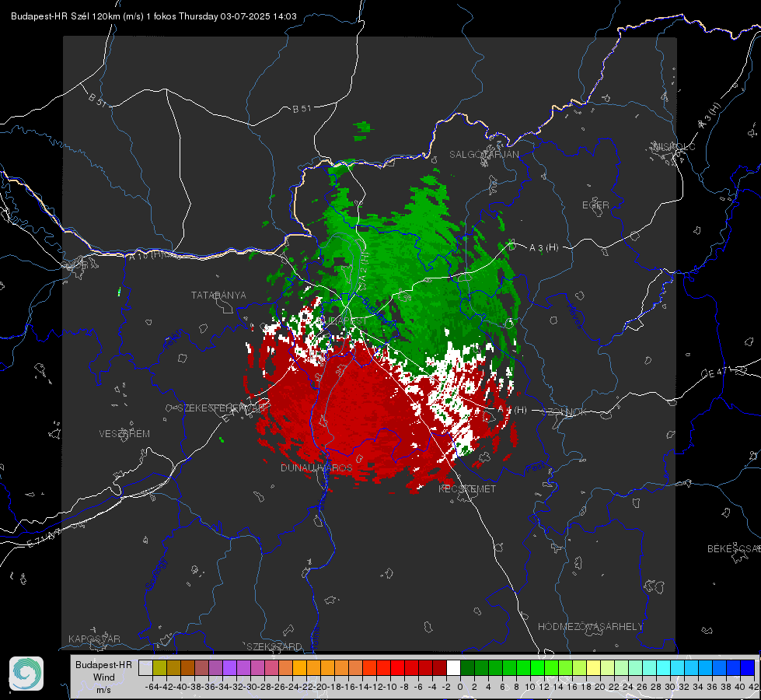Click the 'Heves' county label
Viewport: 761px width, 700px height.
574,315
